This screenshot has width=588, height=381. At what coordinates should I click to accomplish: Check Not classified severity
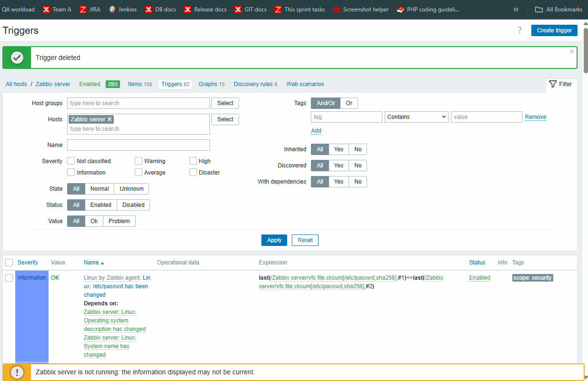[x=71, y=161]
